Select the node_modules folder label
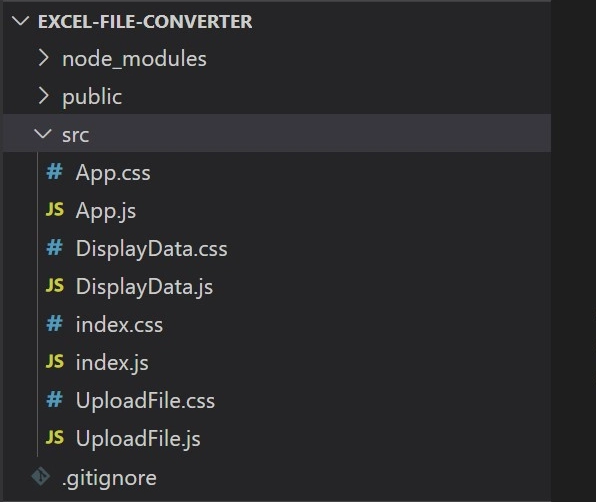The height and width of the screenshot is (502, 596). tap(134, 59)
